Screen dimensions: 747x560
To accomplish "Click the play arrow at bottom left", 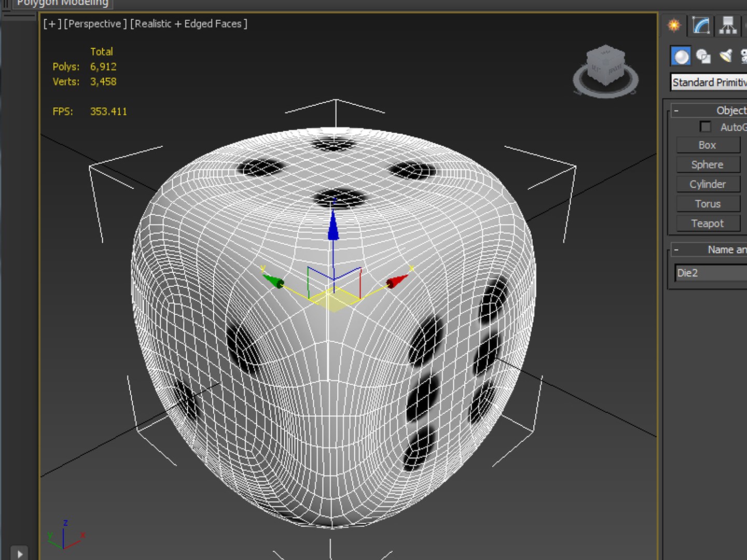I will (x=20, y=554).
